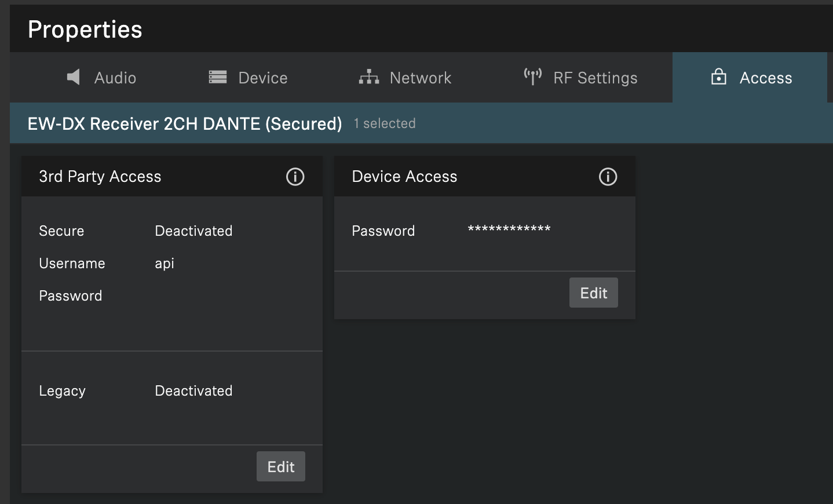Click the 1 selected indicator
This screenshot has height=504, width=833.
(385, 123)
